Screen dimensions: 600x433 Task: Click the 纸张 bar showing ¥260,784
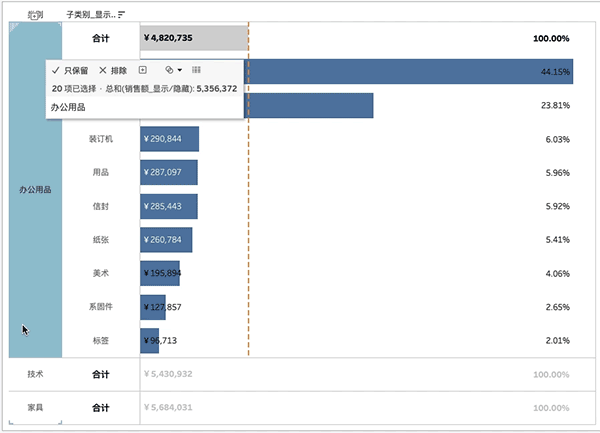(x=166, y=240)
